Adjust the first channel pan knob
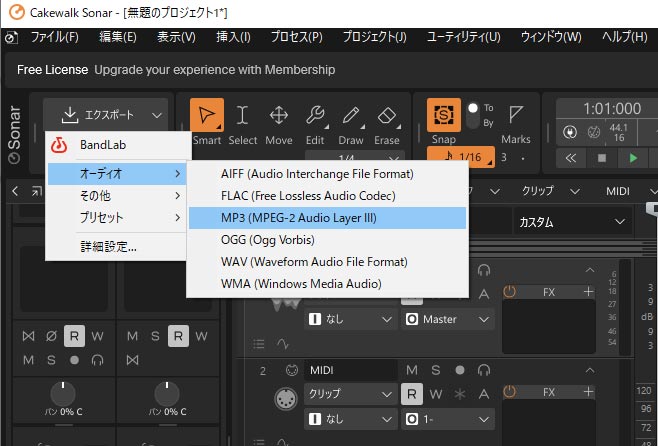This screenshot has width=658, height=446. pyautogui.click(x=63, y=394)
